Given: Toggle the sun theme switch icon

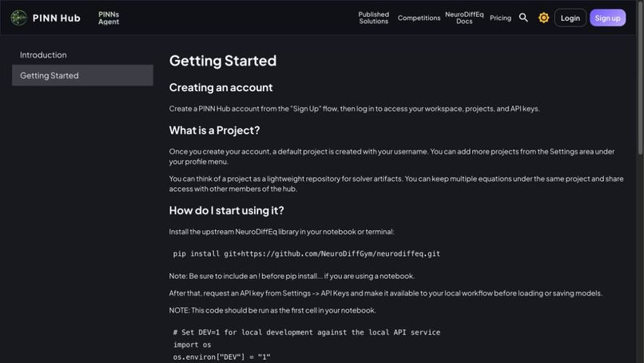Looking at the screenshot, I should pos(543,18).
